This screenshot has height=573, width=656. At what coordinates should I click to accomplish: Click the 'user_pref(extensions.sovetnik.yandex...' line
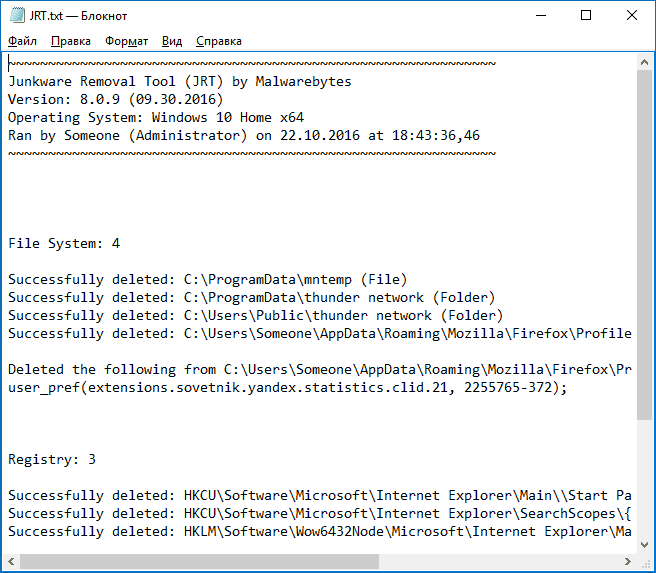(288, 387)
